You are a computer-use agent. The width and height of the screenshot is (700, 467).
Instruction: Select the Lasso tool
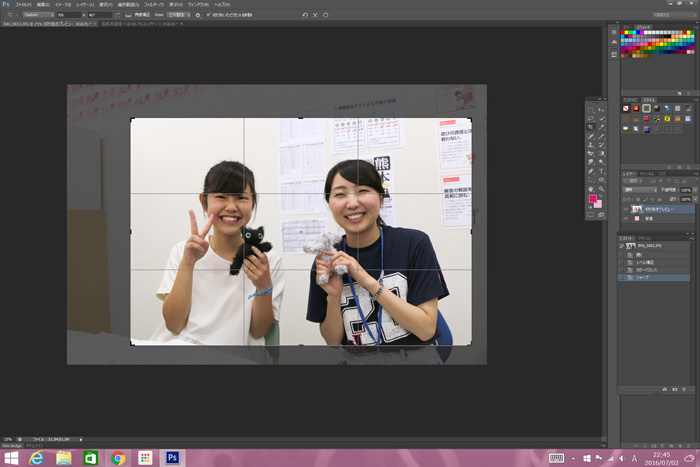tap(591, 117)
